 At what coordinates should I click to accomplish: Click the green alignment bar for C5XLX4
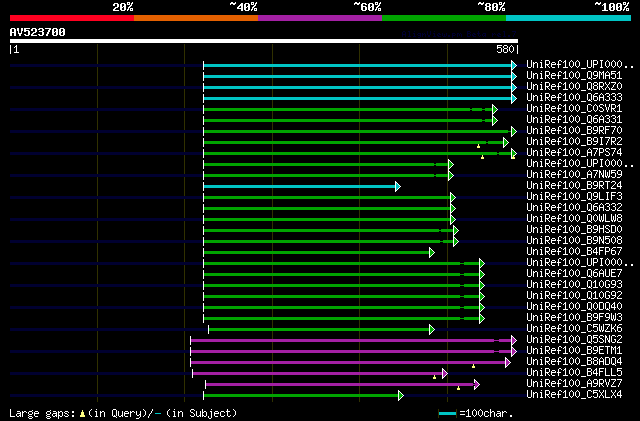tap(303, 395)
